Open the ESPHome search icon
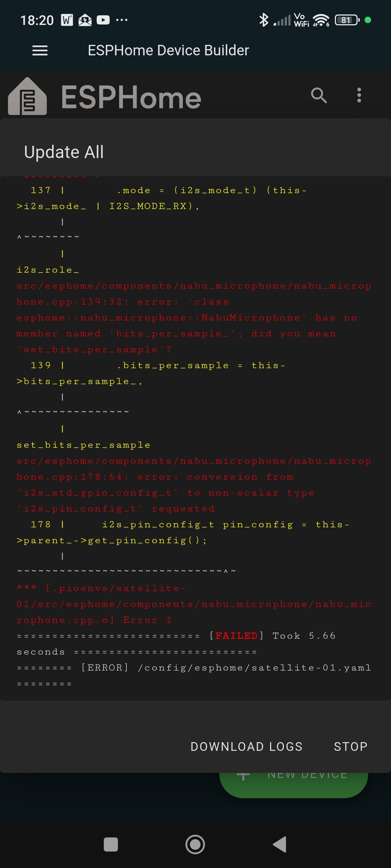 coord(319,95)
